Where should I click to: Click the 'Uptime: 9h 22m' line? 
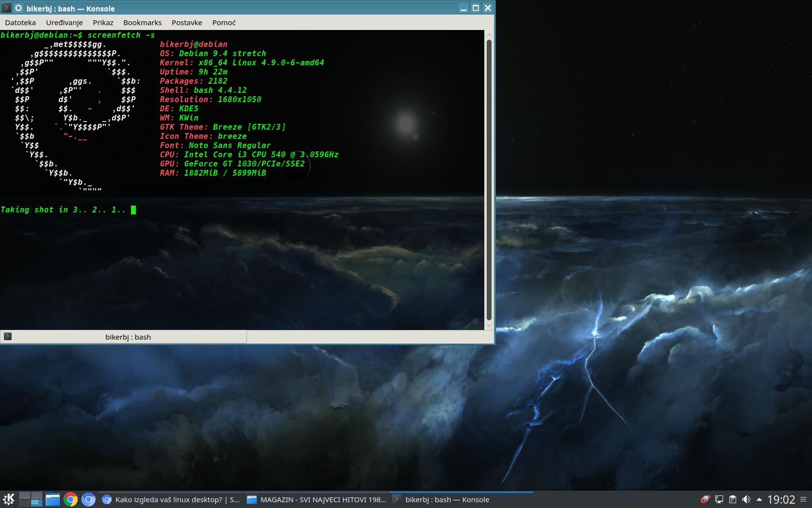tap(193, 72)
